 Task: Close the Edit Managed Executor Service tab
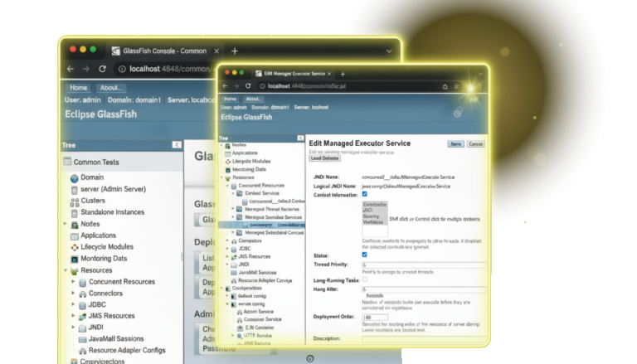pyautogui.click(x=329, y=74)
